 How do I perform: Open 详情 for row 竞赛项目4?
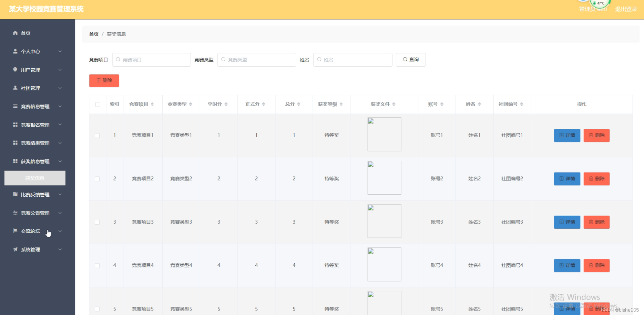coord(567,266)
